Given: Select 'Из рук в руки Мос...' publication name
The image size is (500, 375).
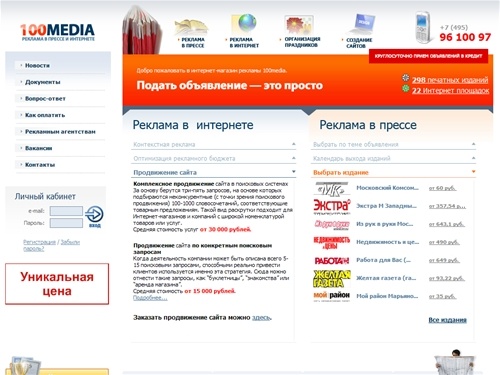Looking at the screenshot, I should 385,224.
